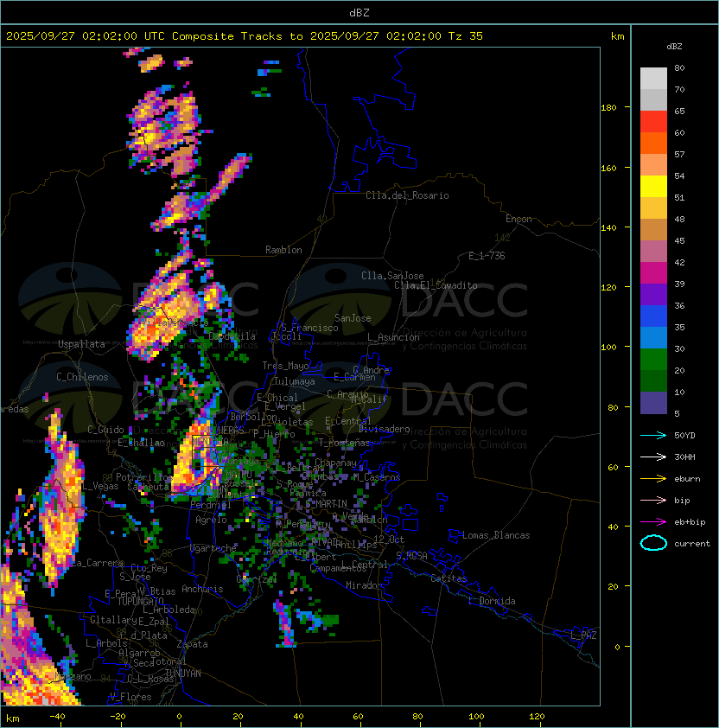The width and height of the screenshot is (719, 728).
Task: Pick the magenta swatch in dBZ scale
Action: [653, 272]
